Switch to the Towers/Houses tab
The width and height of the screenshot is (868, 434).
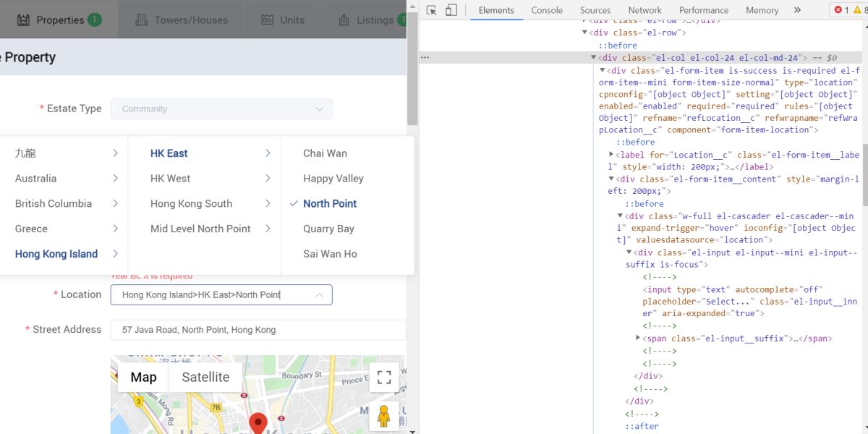pos(181,20)
